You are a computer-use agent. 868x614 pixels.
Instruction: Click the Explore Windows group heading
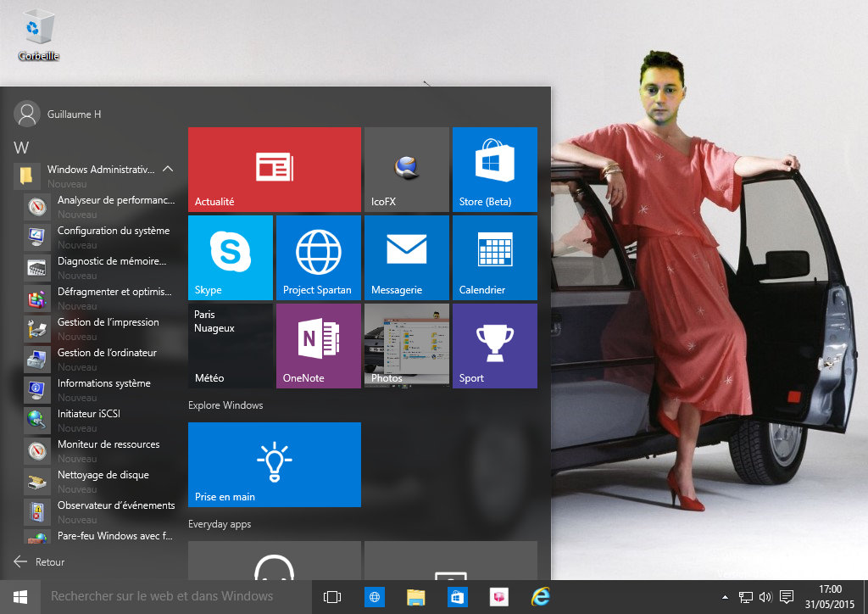click(225, 405)
